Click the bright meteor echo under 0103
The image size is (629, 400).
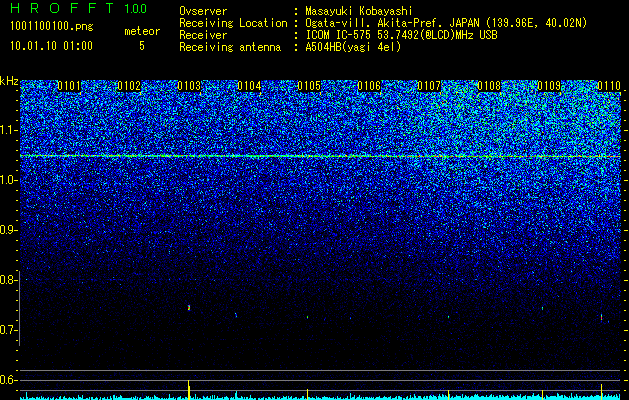tap(189, 308)
